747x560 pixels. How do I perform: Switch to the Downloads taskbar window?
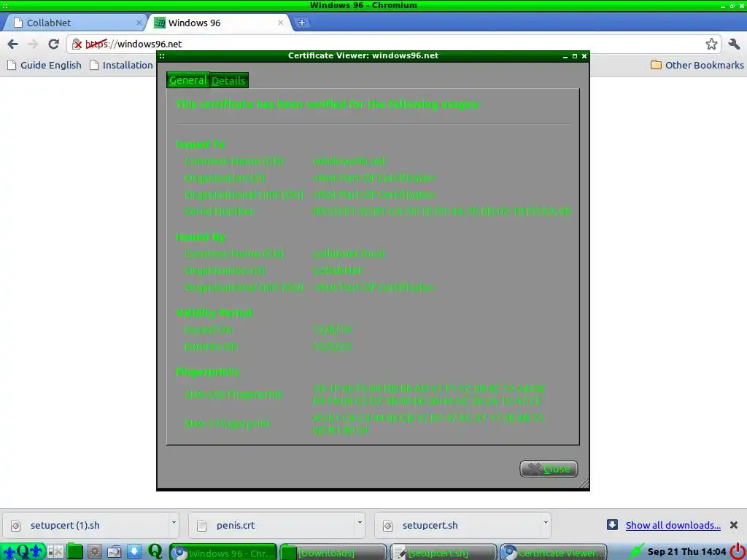(x=333, y=553)
